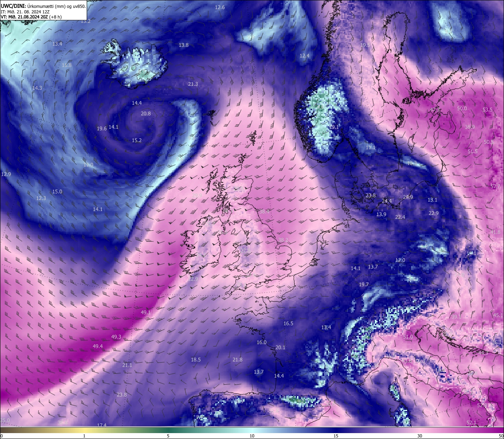The width and height of the screenshot is (504, 439).
Task: Click the 20.1 value over western France
Action: point(280,348)
